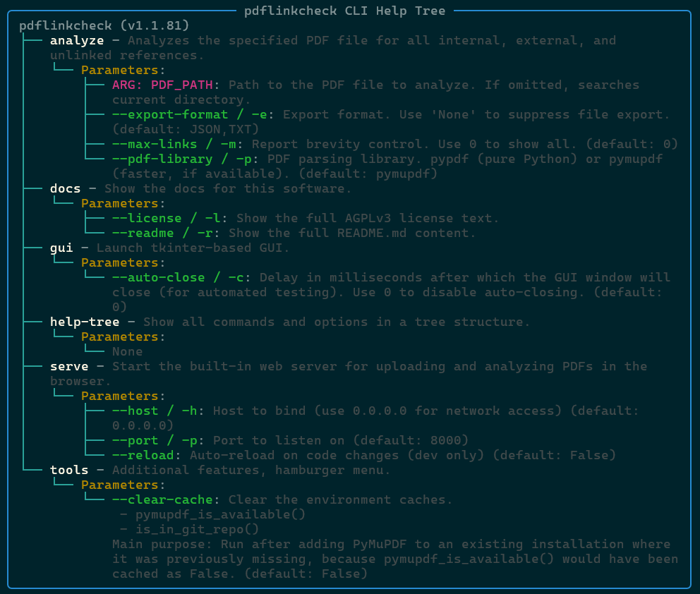Click the 'None' entry under help-tree
This screenshot has width=700, height=594.
pos(128,351)
